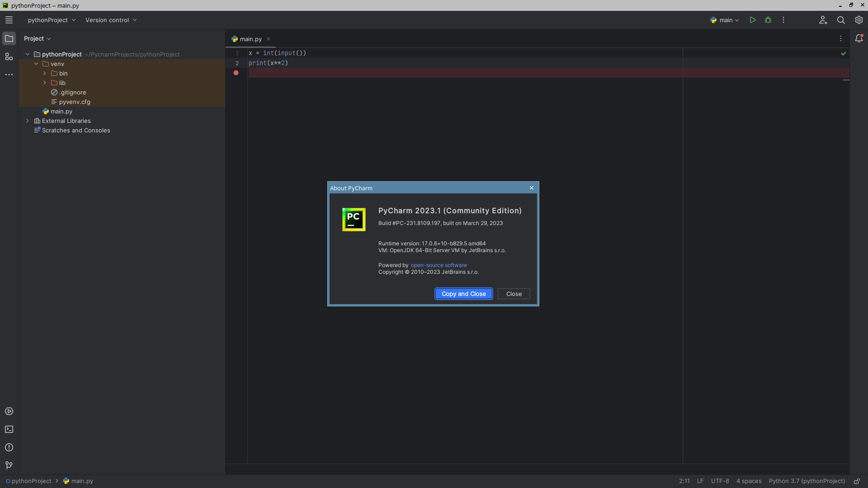
Task: Select the venv folder row
Action: point(122,64)
